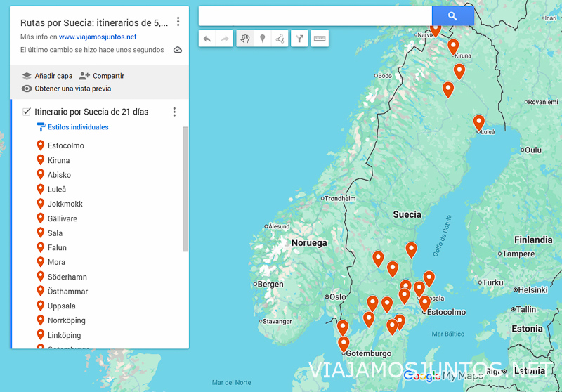Viewport: 562px width, 392px height.
Task: Open Estilos individuales styling options
Action: click(x=73, y=127)
